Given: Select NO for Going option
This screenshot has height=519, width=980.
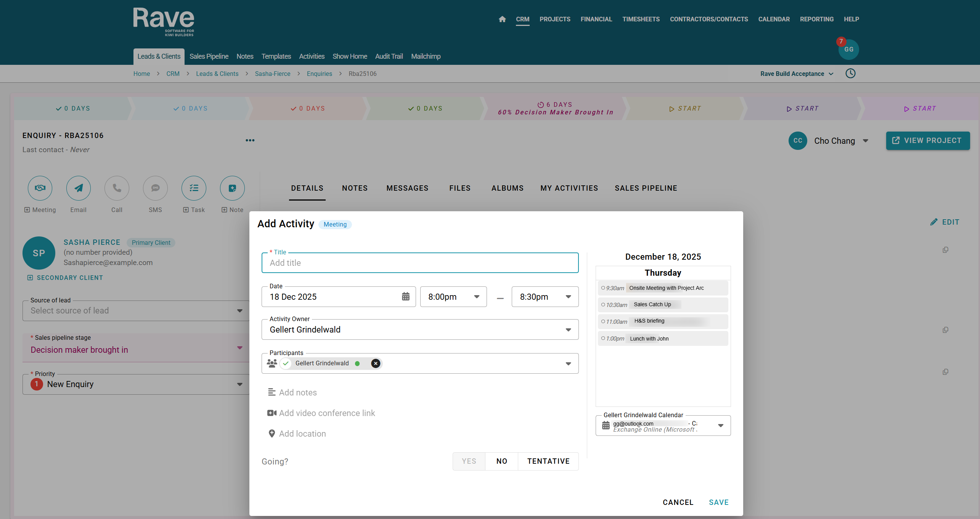Looking at the screenshot, I should pyautogui.click(x=501, y=461).
